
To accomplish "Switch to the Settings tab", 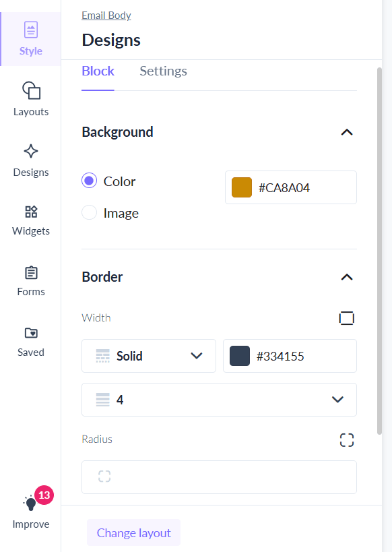I will click(163, 71).
